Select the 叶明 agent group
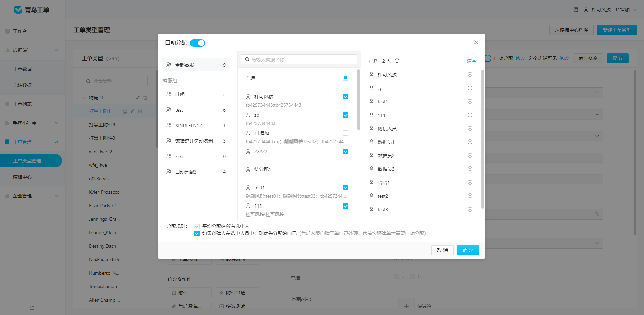 tap(195, 94)
